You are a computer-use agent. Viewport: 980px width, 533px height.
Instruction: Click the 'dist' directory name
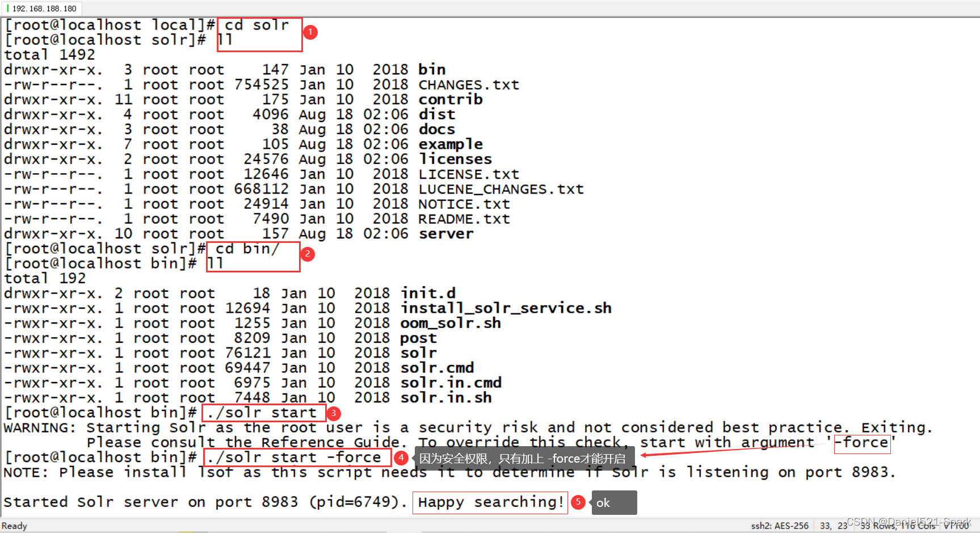436,115
